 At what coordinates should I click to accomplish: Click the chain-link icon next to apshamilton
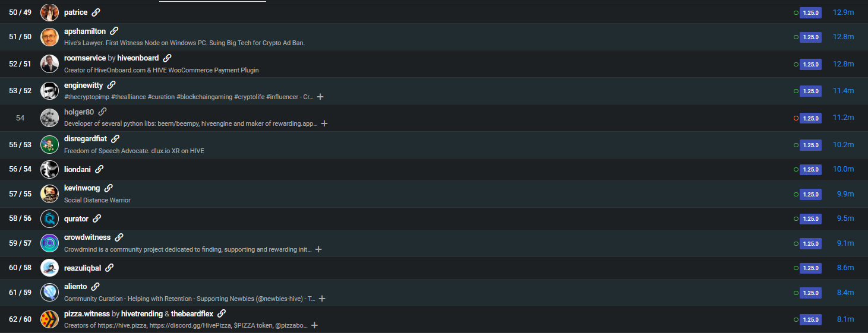[114, 31]
